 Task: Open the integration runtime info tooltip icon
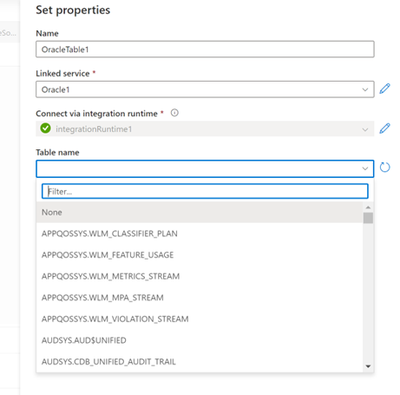(174, 113)
